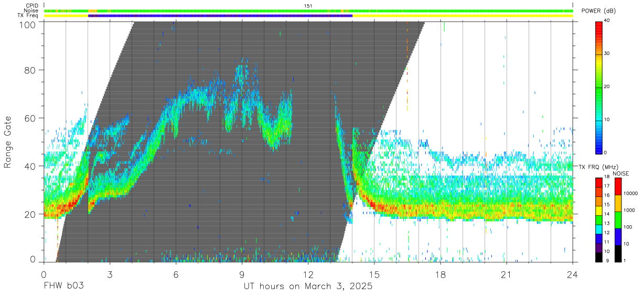Click the time axis tick 6
This screenshot has height=297, width=644.
coord(176,274)
